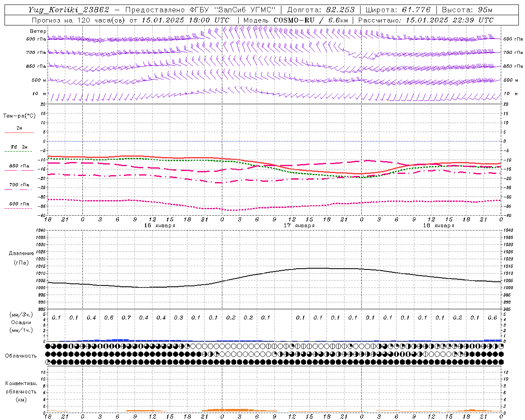525x420 pixels.
Task: Click the (мм/1ч.) precipitation unit label
Action: (x=21, y=330)
